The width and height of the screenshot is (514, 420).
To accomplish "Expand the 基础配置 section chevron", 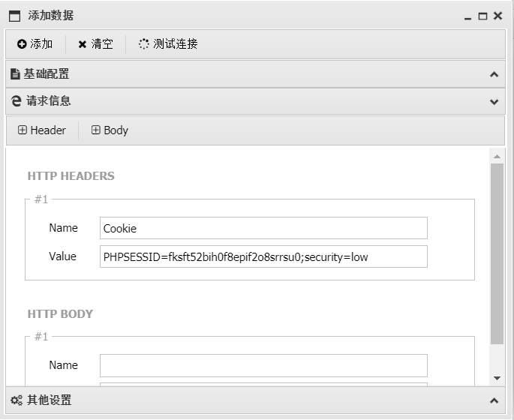I will (x=494, y=73).
